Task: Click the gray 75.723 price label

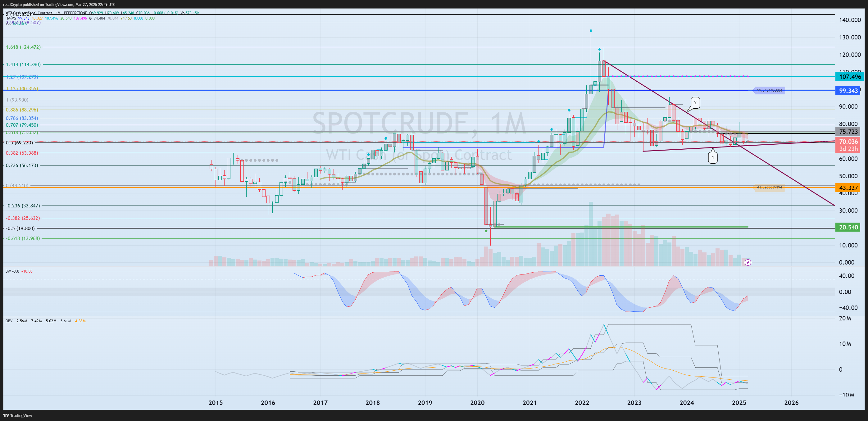Action: [848, 132]
